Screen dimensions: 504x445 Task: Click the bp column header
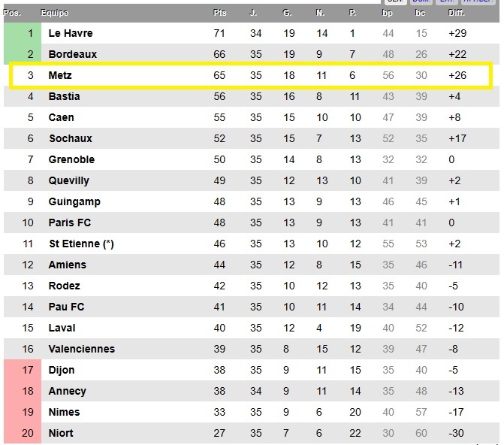pos(388,13)
